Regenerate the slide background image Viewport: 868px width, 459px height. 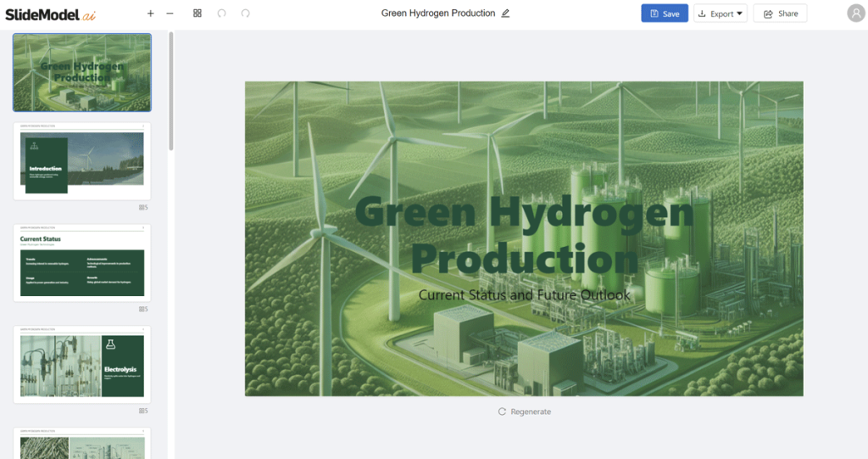coord(524,411)
